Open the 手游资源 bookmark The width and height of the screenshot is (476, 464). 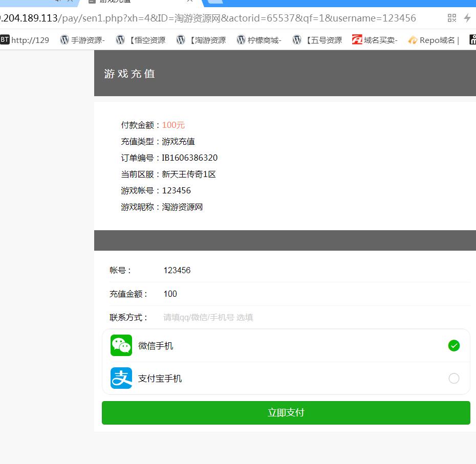click(x=83, y=40)
